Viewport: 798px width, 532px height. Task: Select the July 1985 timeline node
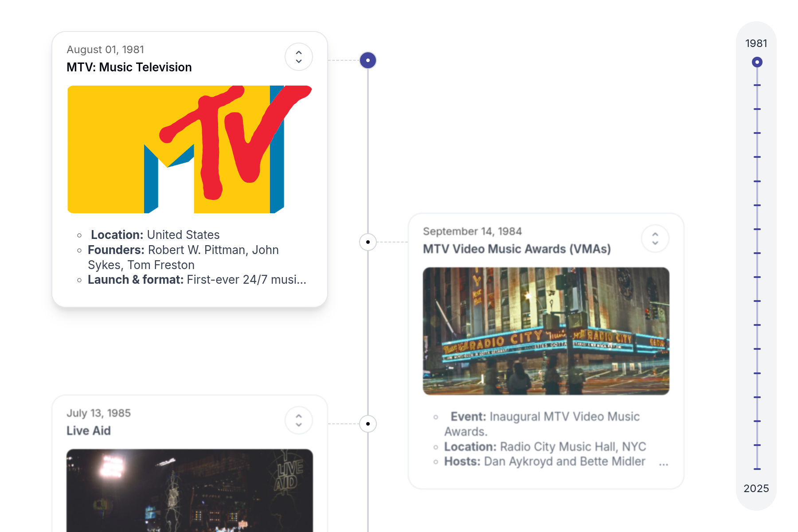[368, 424]
